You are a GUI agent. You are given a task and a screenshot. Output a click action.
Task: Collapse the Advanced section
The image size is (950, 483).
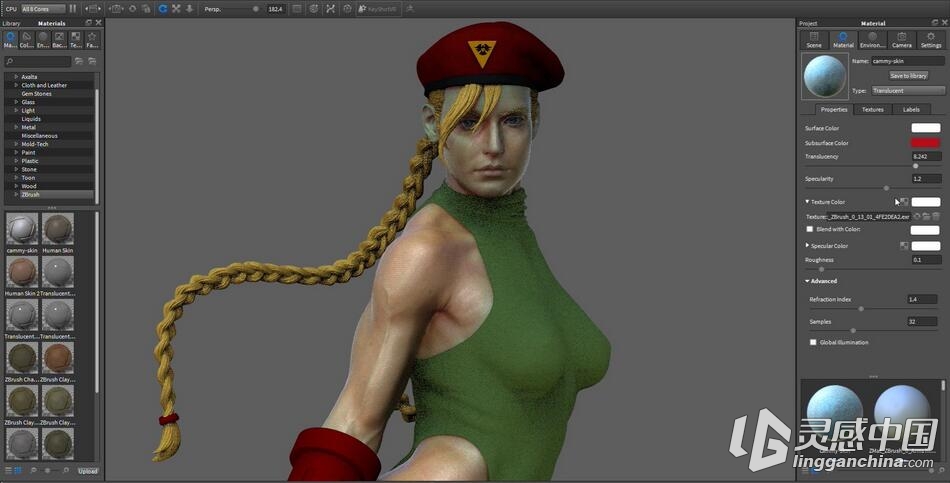[807, 281]
